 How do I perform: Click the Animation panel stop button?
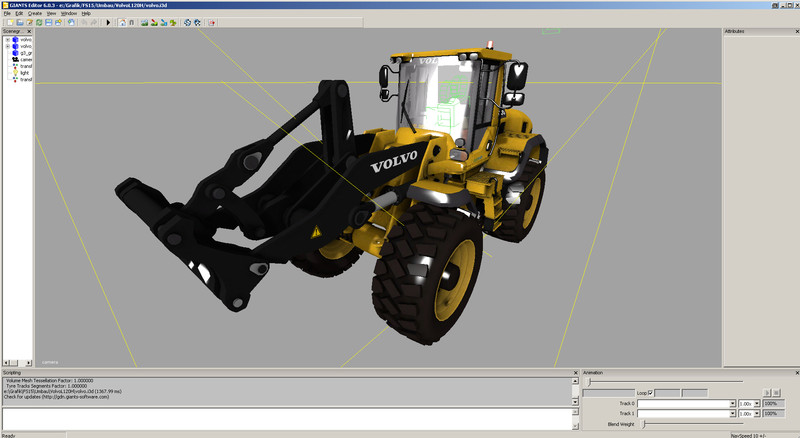point(776,393)
